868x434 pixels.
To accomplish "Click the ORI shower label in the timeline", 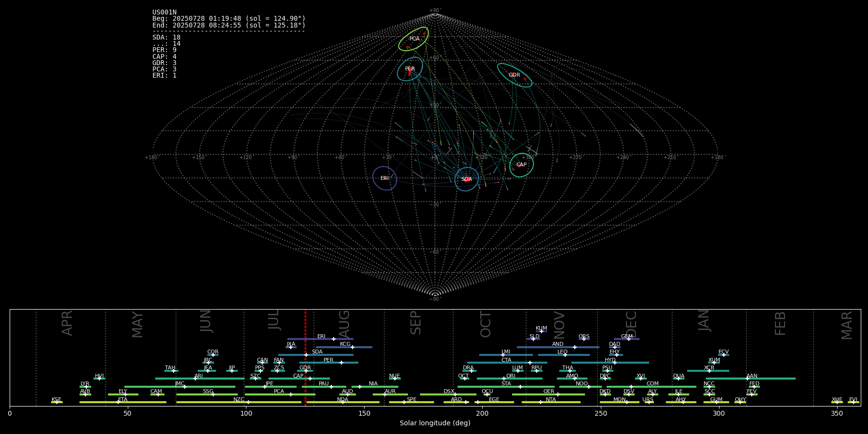I will 511,376.
